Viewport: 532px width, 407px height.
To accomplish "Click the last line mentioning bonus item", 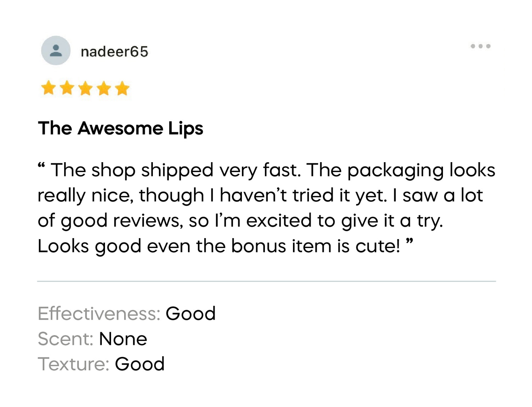I will (220, 246).
